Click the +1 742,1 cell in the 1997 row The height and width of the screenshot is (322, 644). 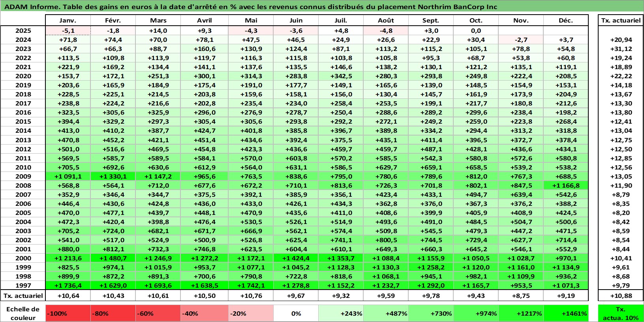click(251, 285)
